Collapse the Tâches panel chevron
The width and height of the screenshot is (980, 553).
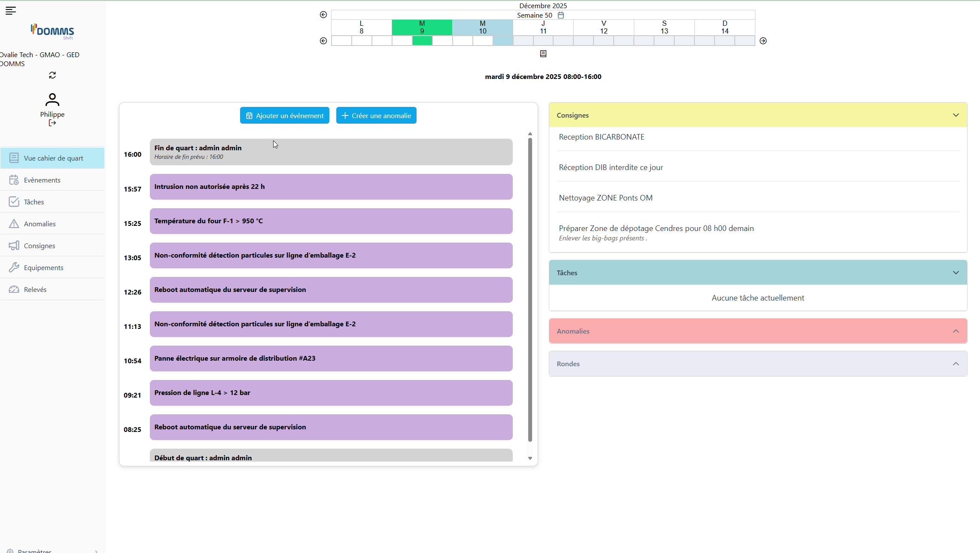[x=956, y=273]
